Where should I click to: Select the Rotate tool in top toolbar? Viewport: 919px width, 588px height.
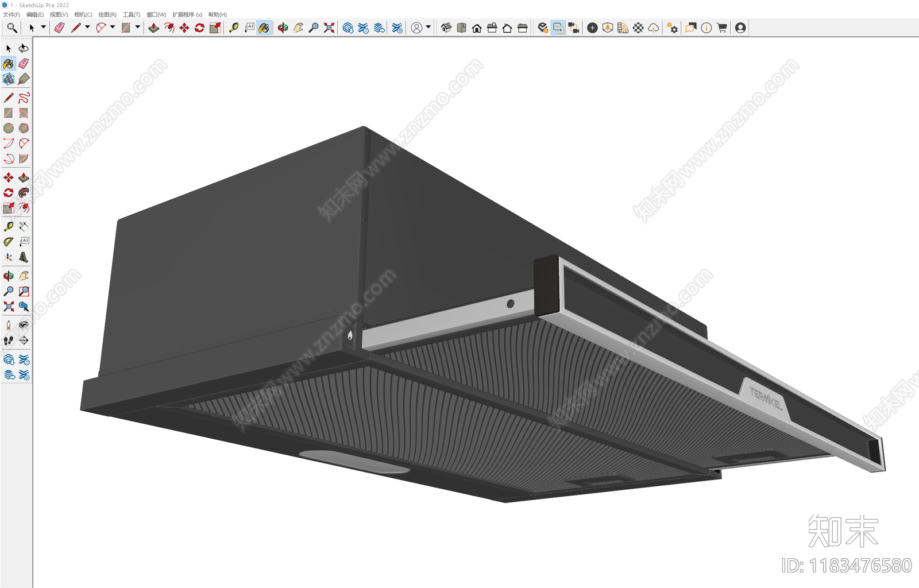[199, 28]
